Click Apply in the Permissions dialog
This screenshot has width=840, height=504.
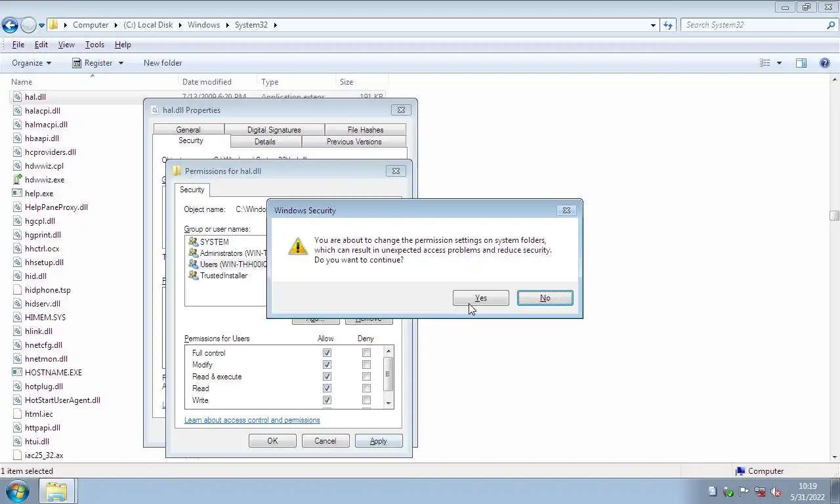[x=379, y=441]
